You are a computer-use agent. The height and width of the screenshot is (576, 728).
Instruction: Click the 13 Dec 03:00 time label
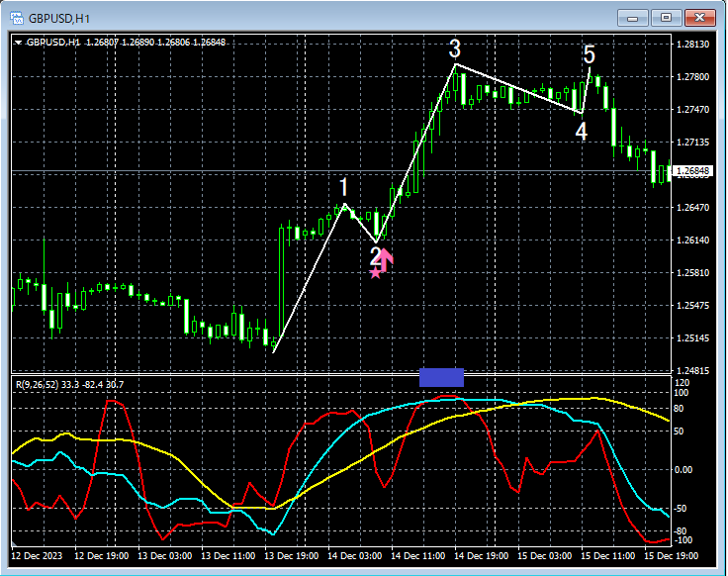pos(165,556)
